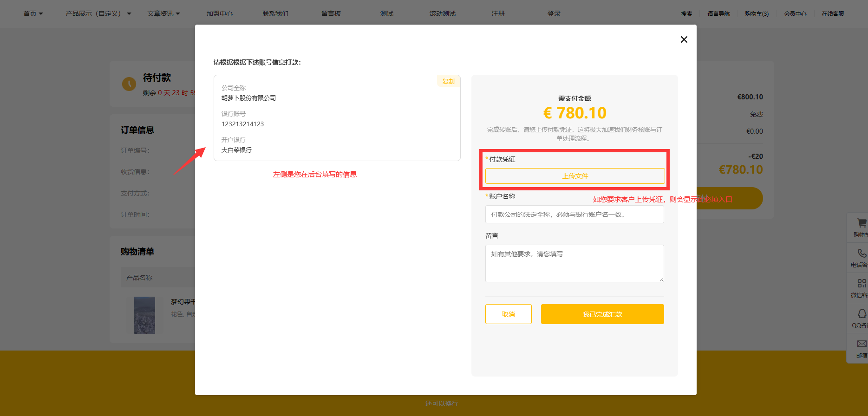
Task: Click the 产品名称 column header
Action: (139, 278)
